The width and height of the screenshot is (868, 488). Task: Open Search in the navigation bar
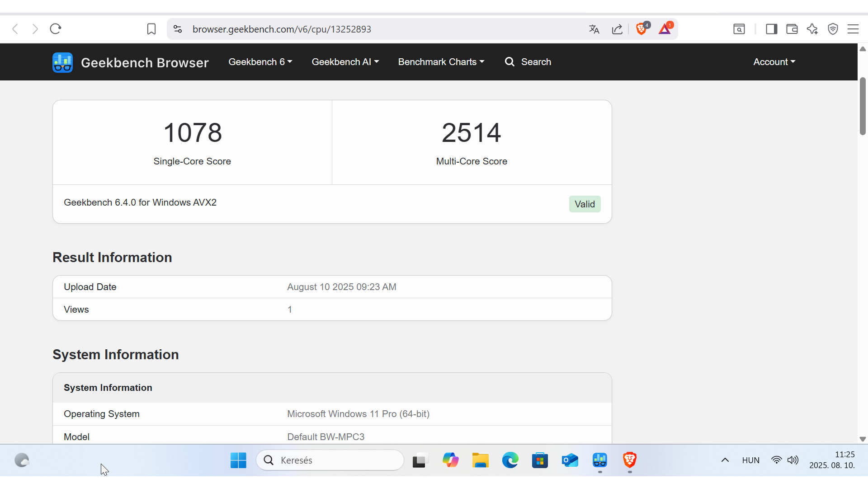click(528, 62)
